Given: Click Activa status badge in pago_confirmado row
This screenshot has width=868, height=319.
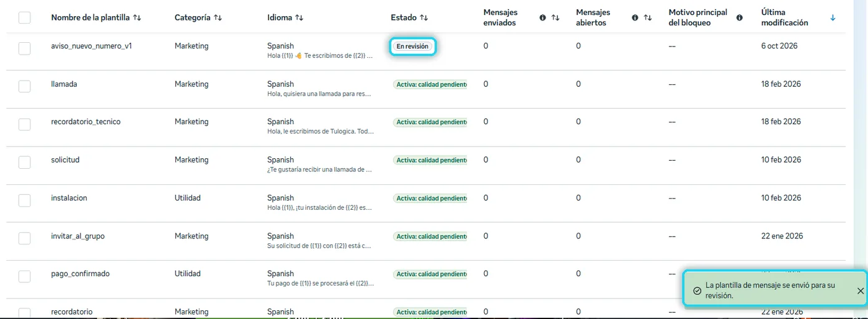Looking at the screenshot, I should pyautogui.click(x=430, y=274).
